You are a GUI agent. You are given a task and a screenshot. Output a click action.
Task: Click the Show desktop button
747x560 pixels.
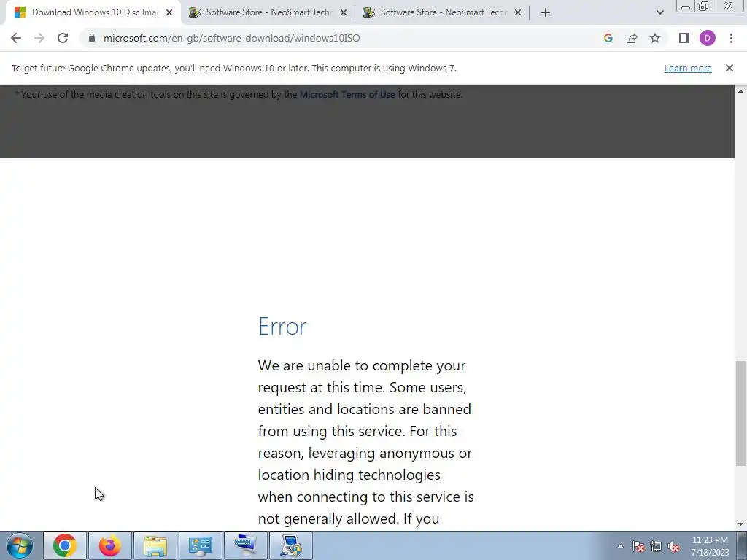click(x=742, y=545)
